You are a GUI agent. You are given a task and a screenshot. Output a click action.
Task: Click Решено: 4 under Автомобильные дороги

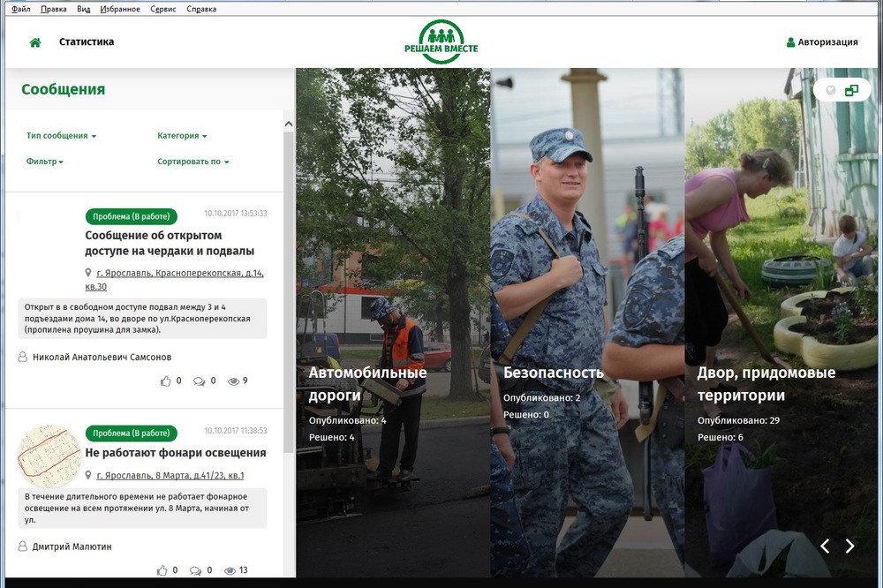click(x=332, y=437)
